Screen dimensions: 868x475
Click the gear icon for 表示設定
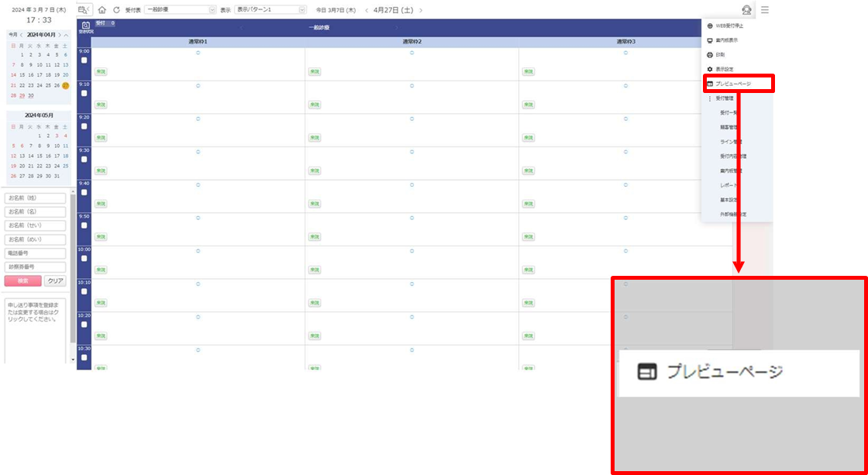click(x=710, y=69)
